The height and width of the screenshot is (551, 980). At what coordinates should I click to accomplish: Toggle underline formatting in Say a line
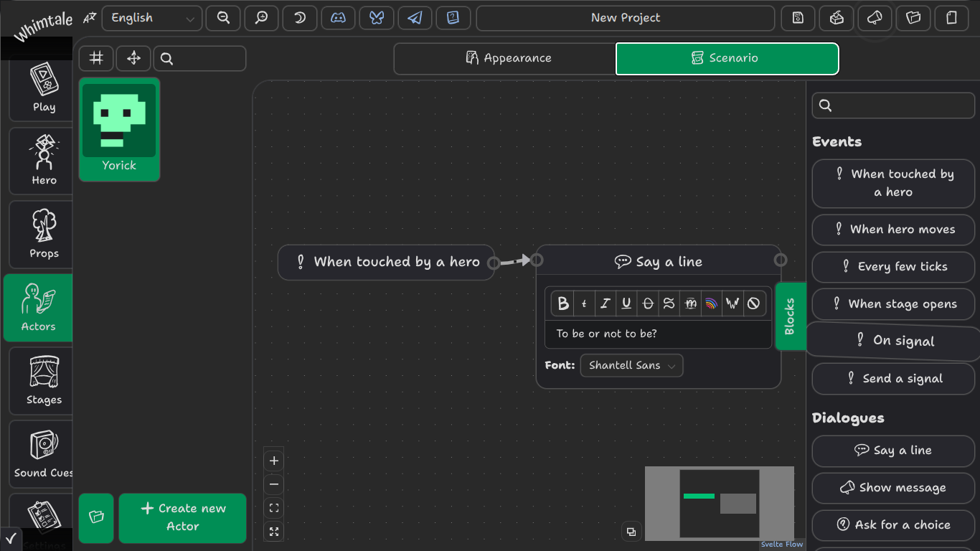pyautogui.click(x=626, y=303)
